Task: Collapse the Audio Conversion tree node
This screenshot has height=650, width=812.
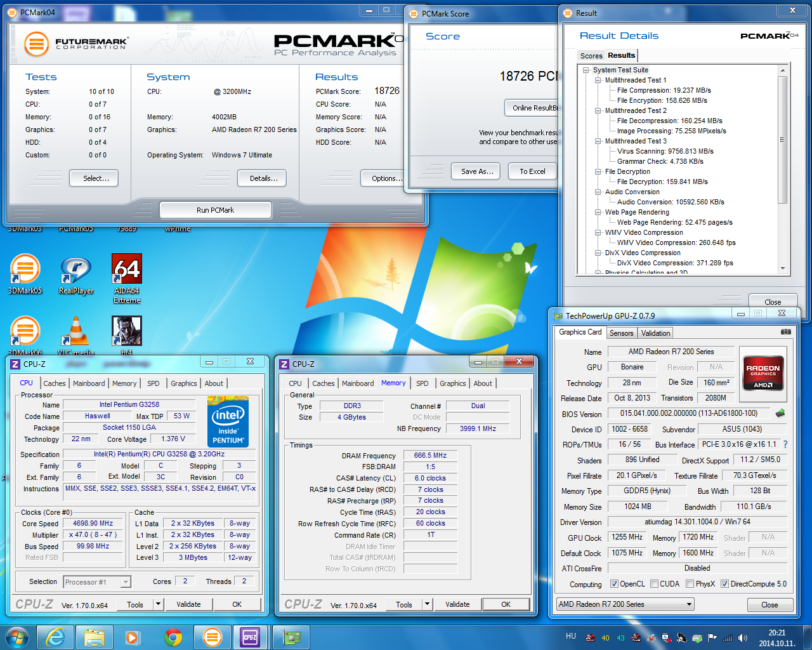Action: click(598, 192)
